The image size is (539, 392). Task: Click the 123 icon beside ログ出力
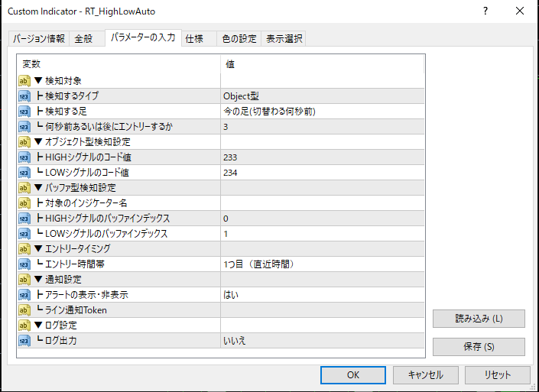point(24,340)
